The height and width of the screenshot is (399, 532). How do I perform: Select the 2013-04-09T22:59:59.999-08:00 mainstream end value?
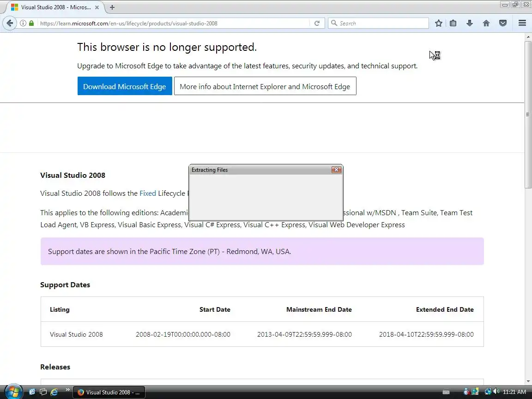[304, 334]
